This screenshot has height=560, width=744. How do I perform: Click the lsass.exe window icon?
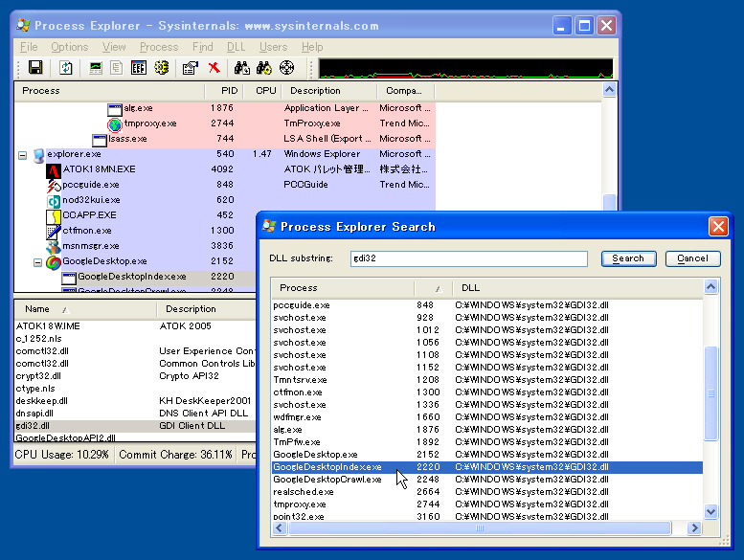click(100, 140)
